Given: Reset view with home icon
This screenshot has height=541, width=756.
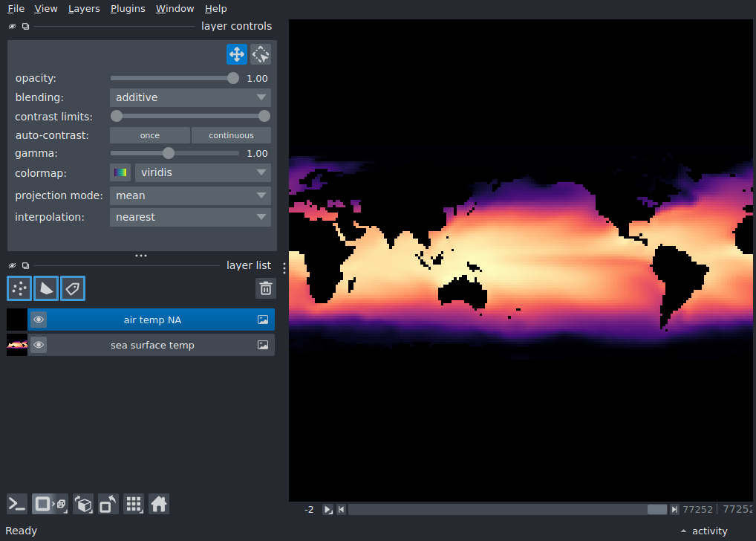Looking at the screenshot, I should click(x=159, y=505).
